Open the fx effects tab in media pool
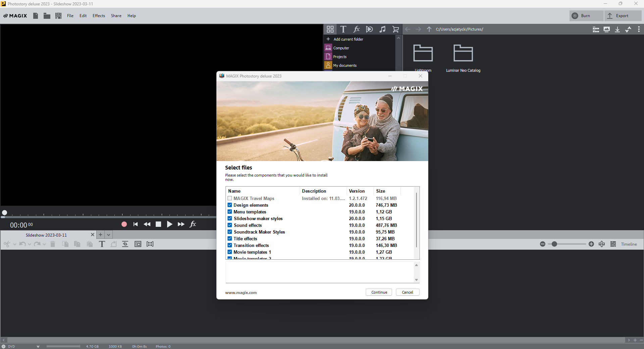Screen dimensions: 644x349 (x=356, y=29)
